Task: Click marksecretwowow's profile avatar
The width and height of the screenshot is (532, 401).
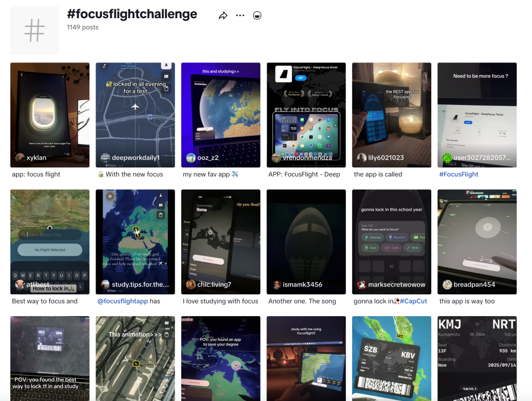Action: coord(362,284)
